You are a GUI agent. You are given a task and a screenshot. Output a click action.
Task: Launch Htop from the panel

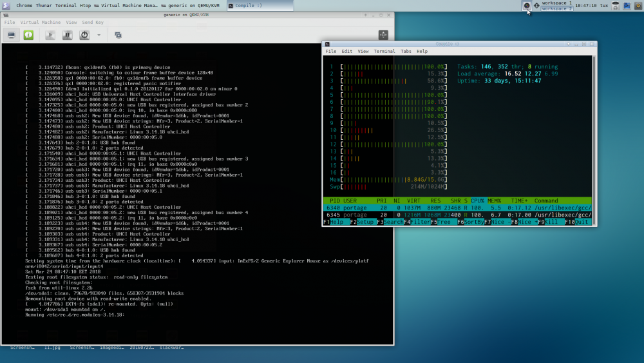click(86, 5)
